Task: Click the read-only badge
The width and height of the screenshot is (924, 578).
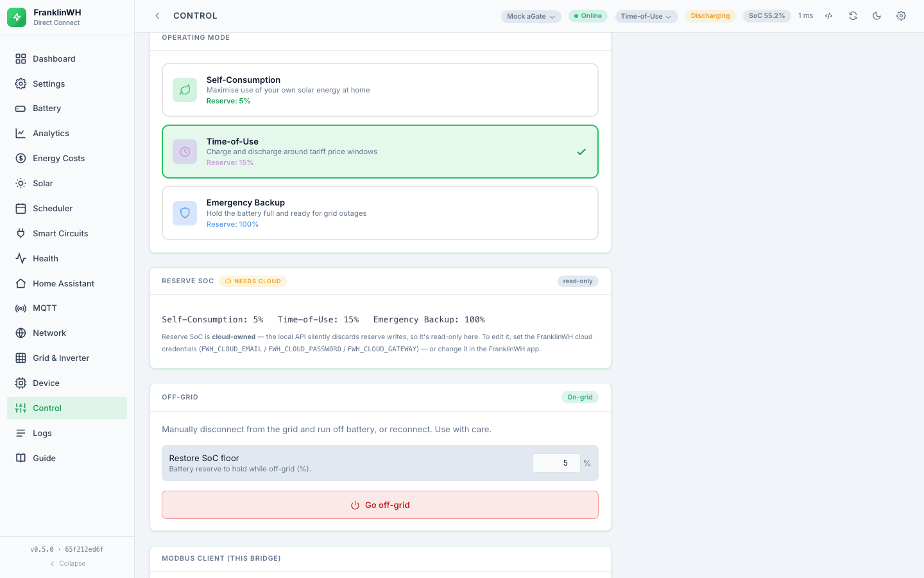Action: (577, 281)
